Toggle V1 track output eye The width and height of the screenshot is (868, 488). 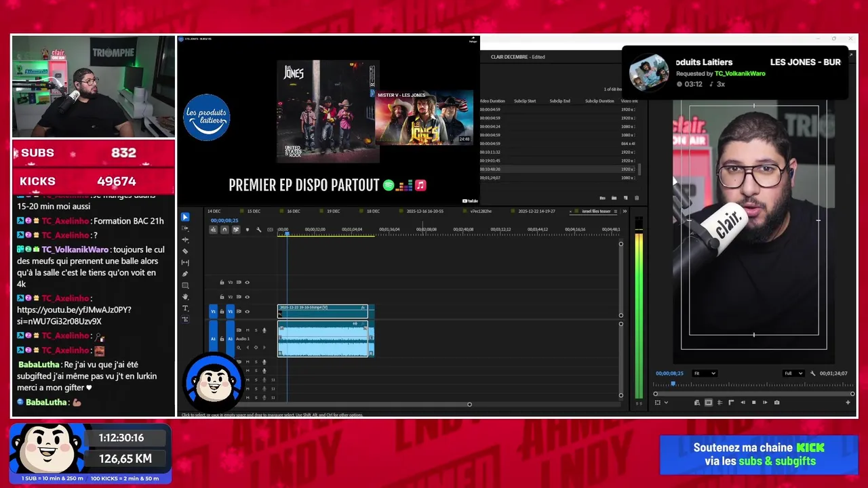[x=247, y=312]
